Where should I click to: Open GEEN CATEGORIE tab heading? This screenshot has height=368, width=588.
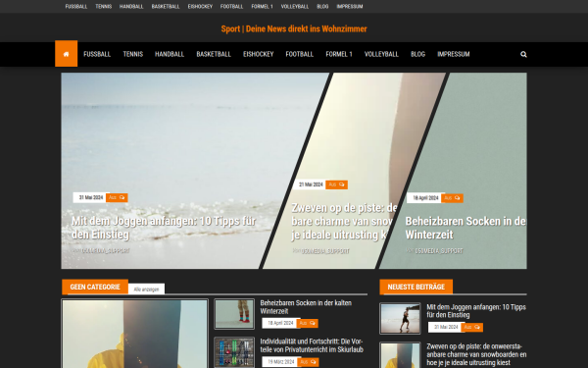point(95,287)
